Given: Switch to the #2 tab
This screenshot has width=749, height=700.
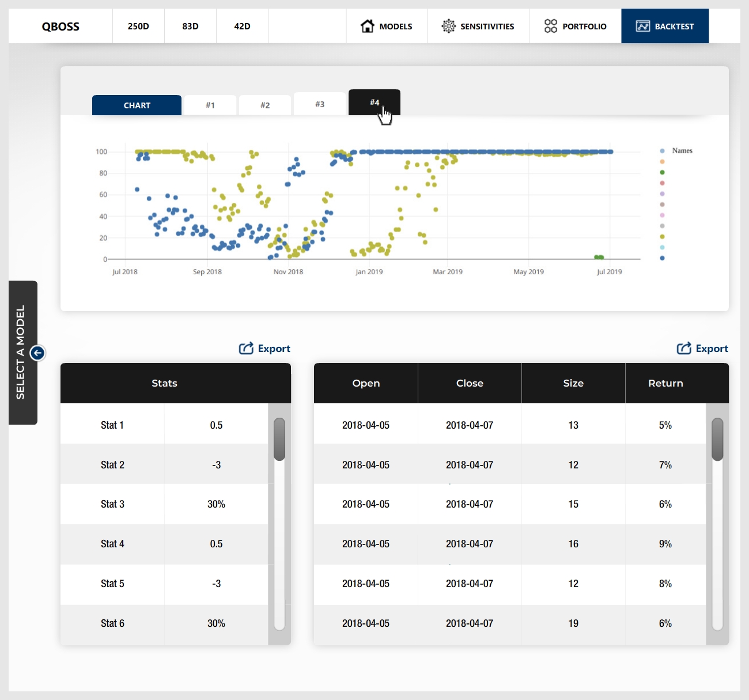Looking at the screenshot, I should click(x=265, y=105).
